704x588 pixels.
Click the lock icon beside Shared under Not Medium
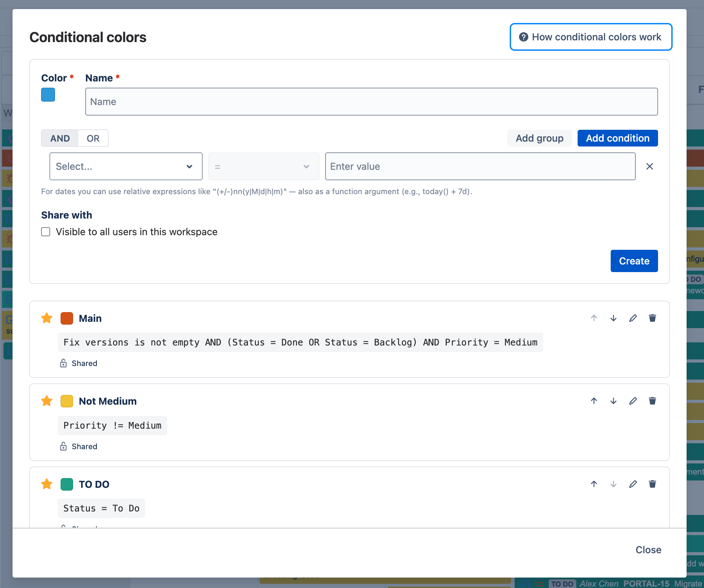[63, 446]
